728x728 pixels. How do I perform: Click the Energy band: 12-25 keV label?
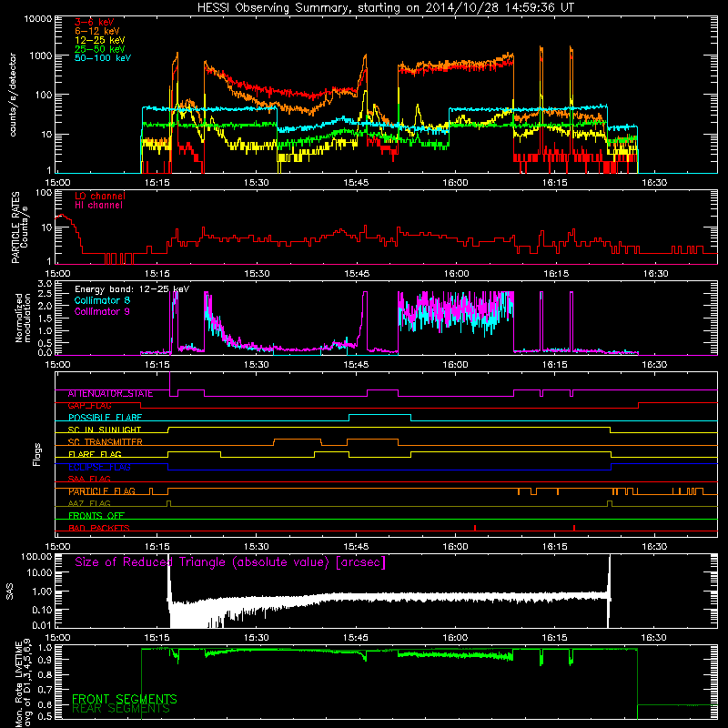point(132,289)
